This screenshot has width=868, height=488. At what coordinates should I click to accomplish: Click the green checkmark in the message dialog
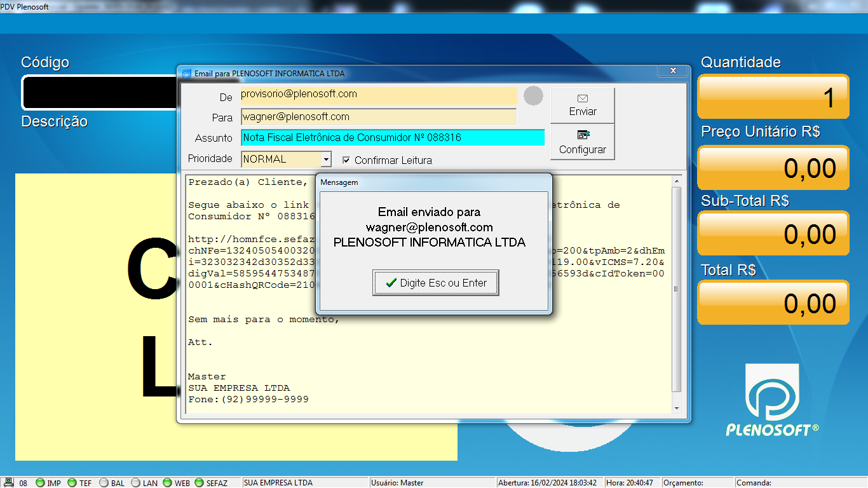point(391,283)
